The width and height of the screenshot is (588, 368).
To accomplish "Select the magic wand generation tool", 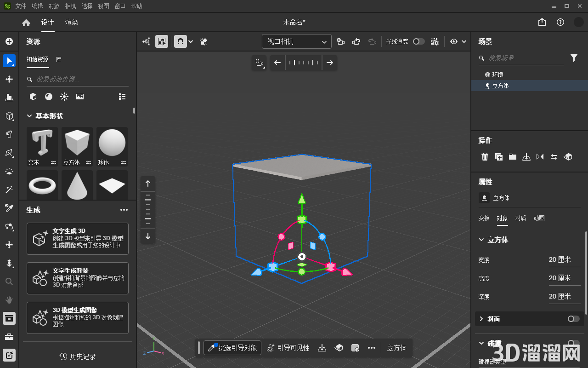I will pos(9,189).
